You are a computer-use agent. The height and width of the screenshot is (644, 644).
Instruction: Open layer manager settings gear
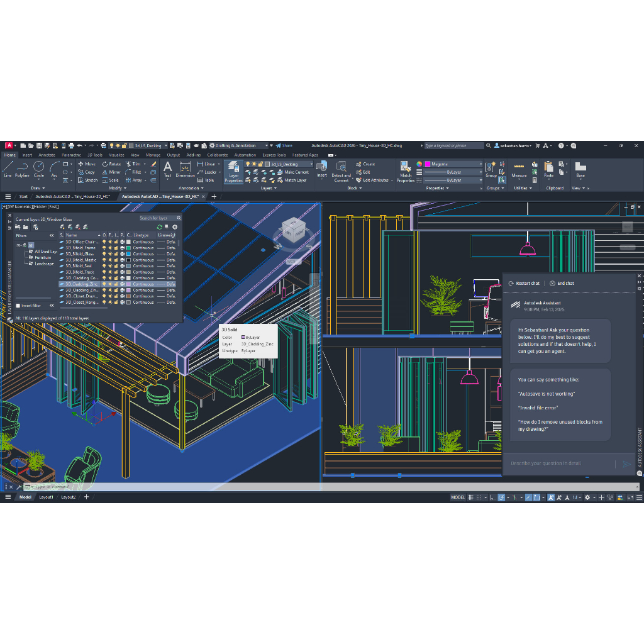(x=175, y=226)
